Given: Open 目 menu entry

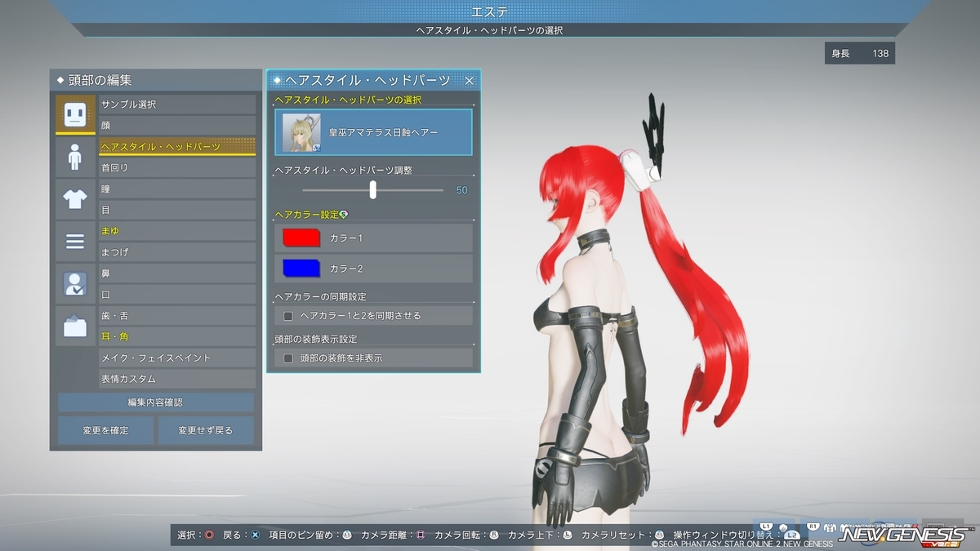Looking at the screenshot, I should click(177, 210).
